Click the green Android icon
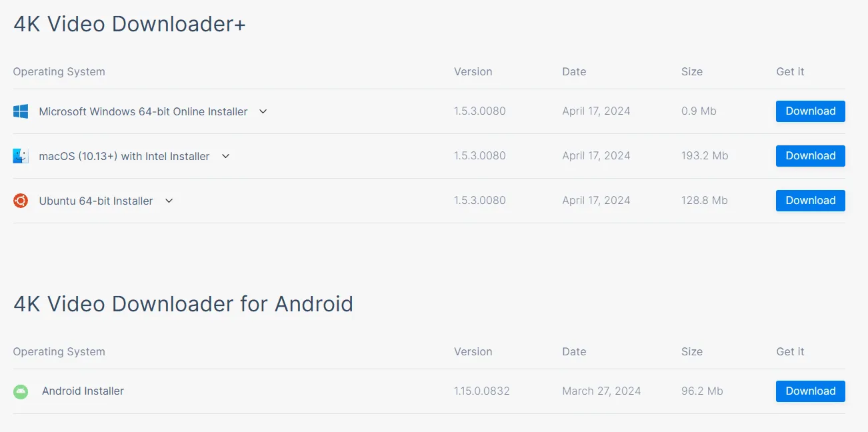This screenshot has width=868, height=432. click(x=21, y=391)
